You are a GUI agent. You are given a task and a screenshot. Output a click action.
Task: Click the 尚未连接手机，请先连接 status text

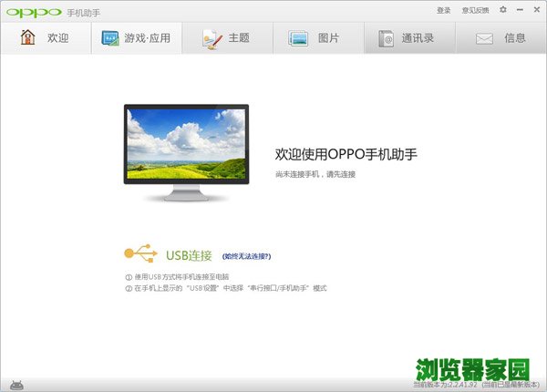[315, 174]
